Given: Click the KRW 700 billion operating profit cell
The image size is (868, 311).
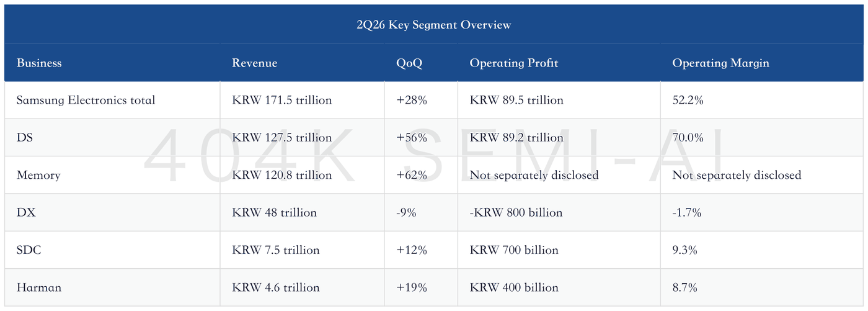Looking at the screenshot, I should point(514,250).
